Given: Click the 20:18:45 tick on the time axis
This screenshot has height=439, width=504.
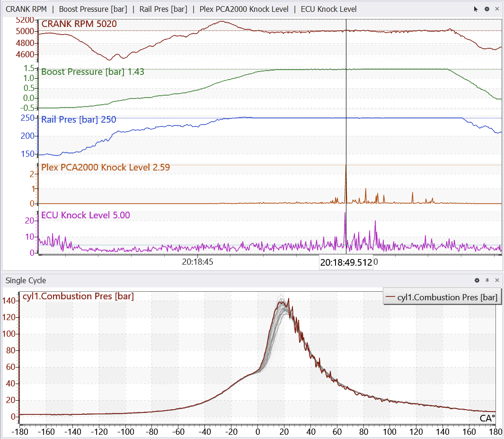Looking at the screenshot, I should click(197, 261).
